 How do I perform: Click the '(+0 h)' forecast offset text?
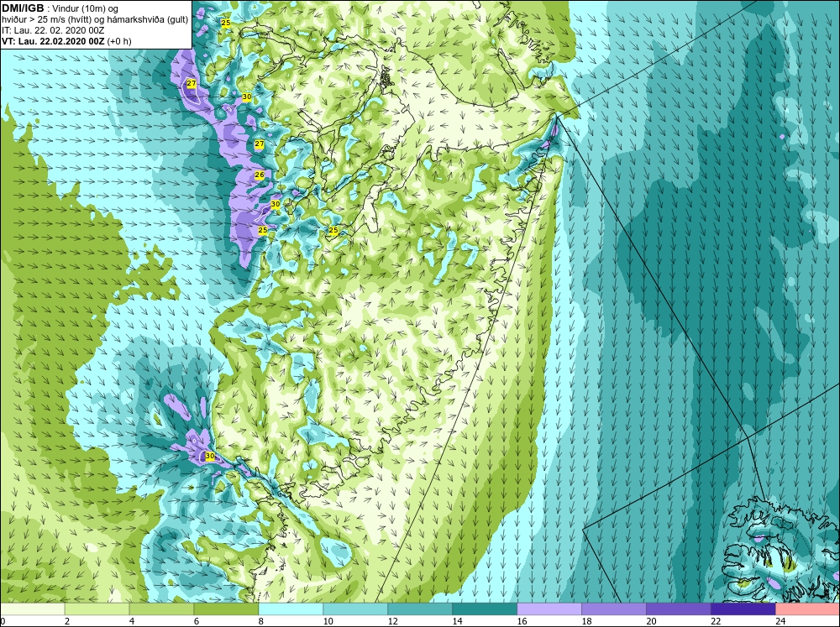(x=119, y=41)
